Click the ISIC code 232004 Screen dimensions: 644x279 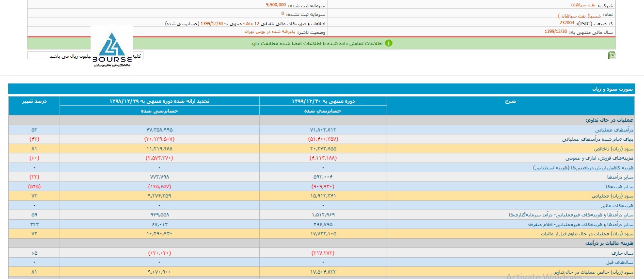coord(567,23)
